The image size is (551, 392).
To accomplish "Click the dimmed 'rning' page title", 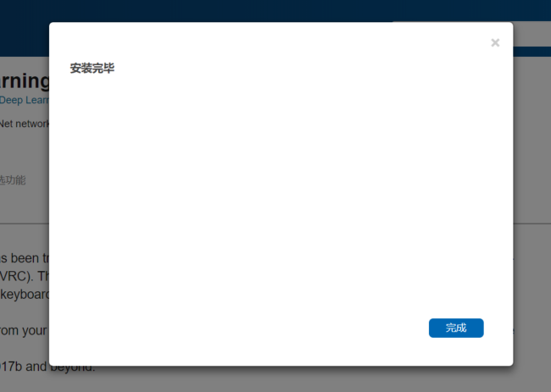I will coord(25,81).
